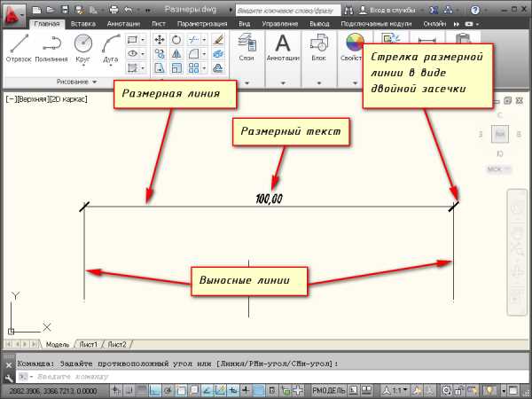Activate the Erase modify tool

(218, 40)
